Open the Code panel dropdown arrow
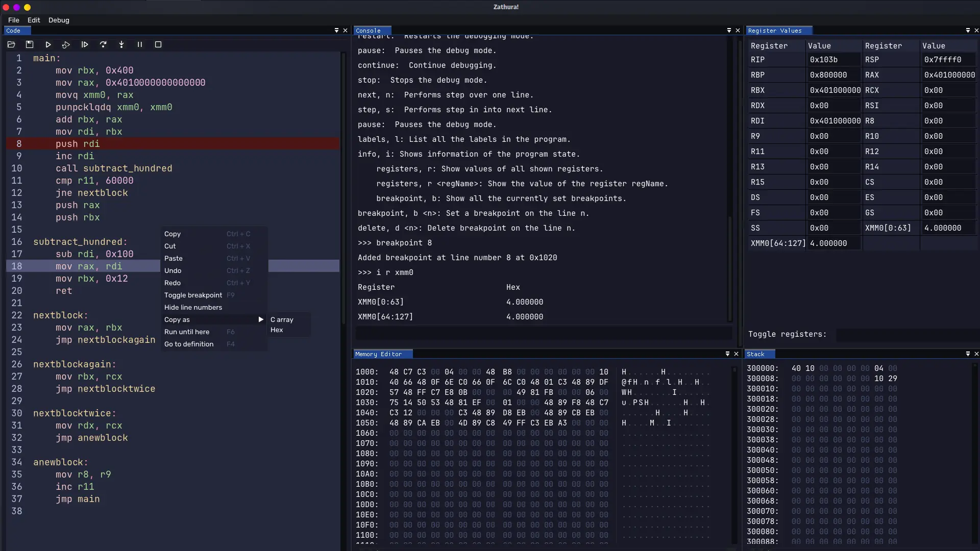The height and width of the screenshot is (551, 980). pos(336,31)
